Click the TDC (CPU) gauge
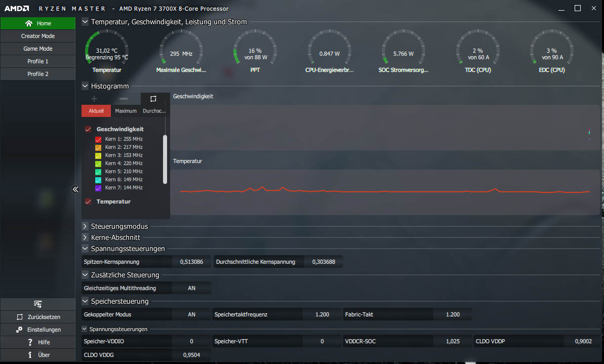Screen dimensions: 604x364 pyautogui.click(x=477, y=48)
